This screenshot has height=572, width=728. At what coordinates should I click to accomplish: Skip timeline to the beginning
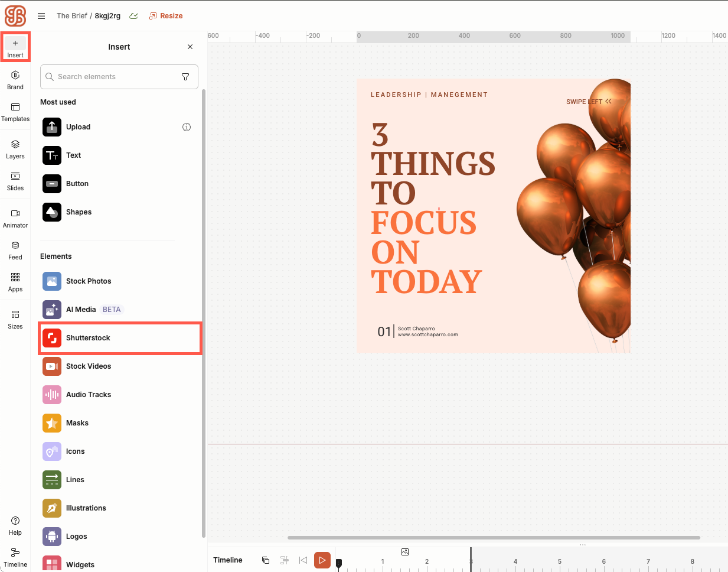point(303,560)
